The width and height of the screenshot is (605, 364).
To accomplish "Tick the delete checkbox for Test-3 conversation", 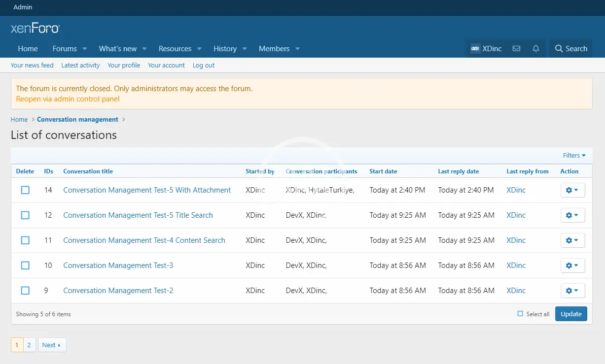I will (25, 265).
